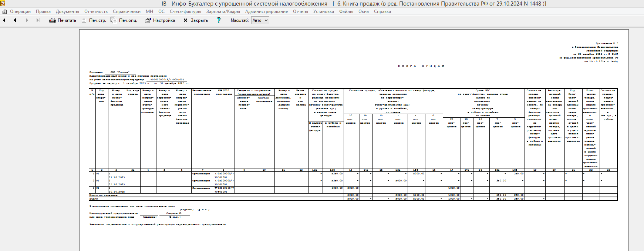This screenshot has width=644, height=251.
Task: Open the Счета-фактуры menu
Action: click(185, 11)
